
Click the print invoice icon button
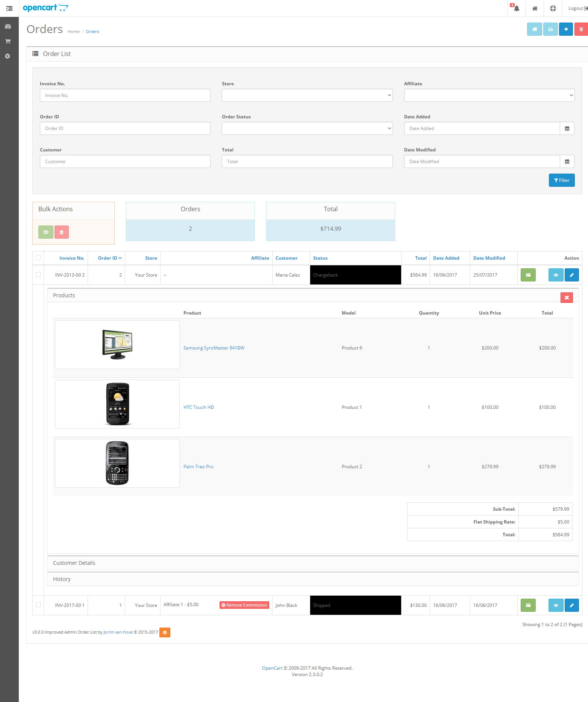coord(550,29)
